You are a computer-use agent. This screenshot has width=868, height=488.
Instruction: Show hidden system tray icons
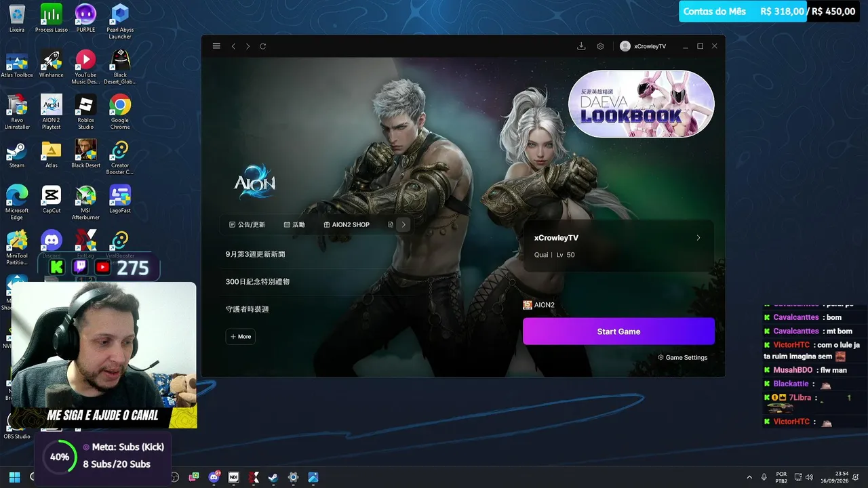[749, 477]
